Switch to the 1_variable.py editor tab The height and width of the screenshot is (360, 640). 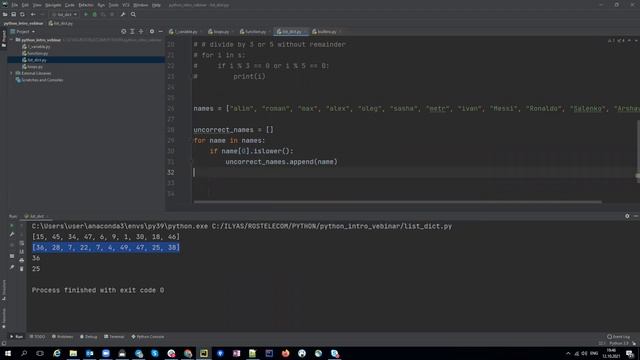185,31
